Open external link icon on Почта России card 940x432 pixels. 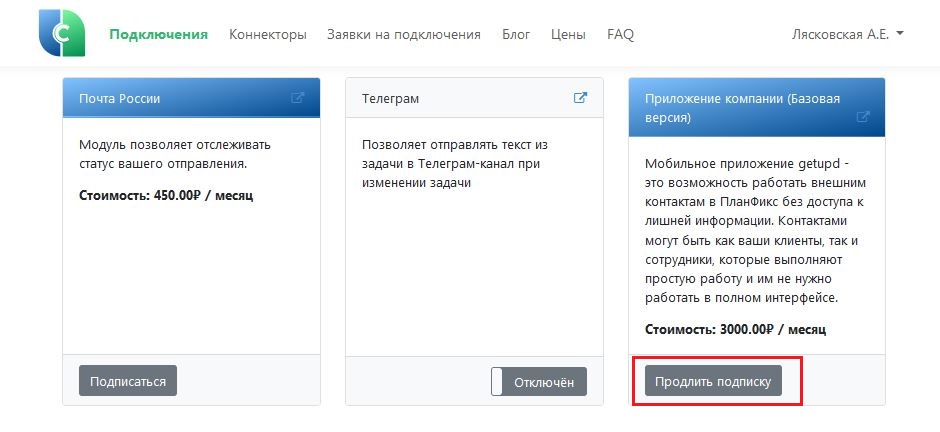click(297, 98)
